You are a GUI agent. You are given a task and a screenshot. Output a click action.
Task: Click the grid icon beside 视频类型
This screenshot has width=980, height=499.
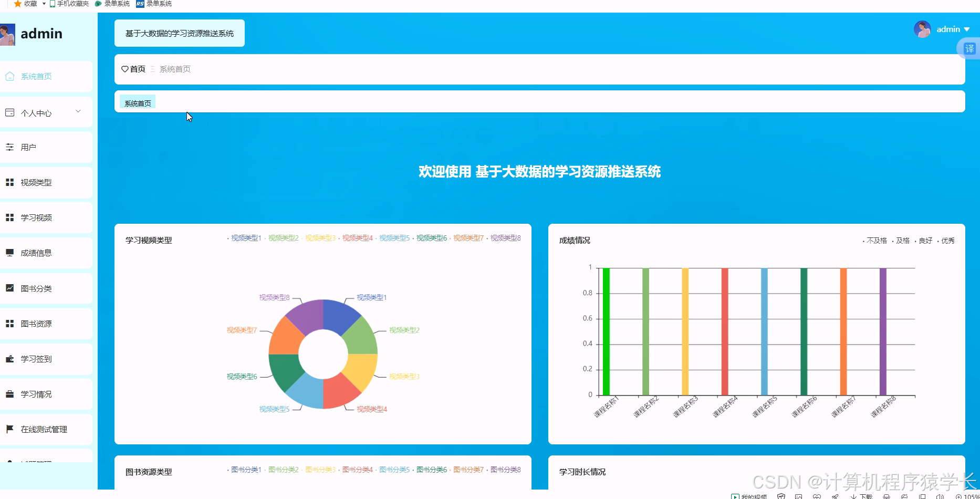9,182
